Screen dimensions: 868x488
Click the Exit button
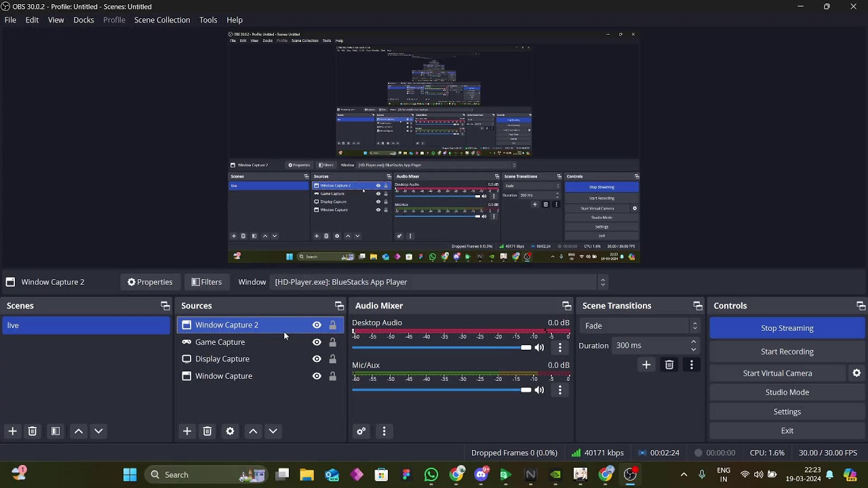click(x=787, y=431)
